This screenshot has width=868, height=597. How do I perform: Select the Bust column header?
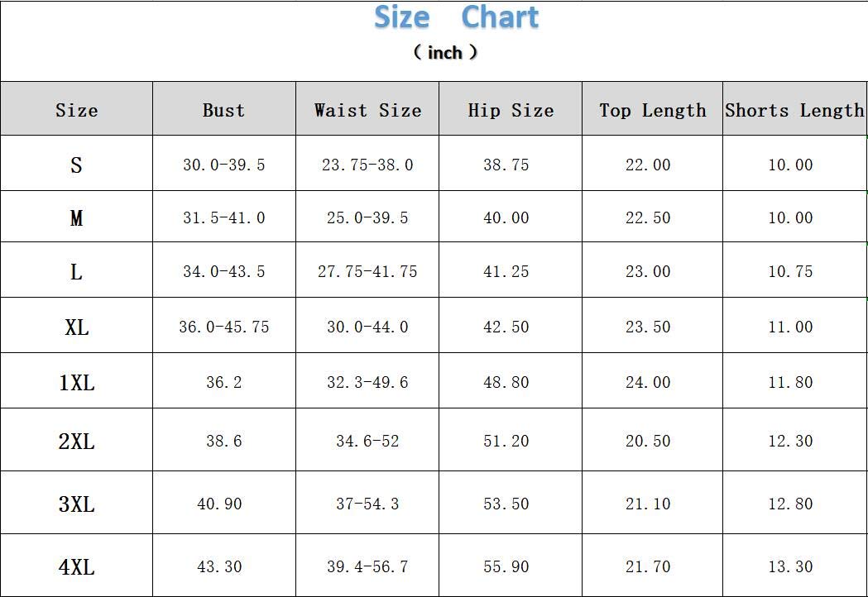223,110
